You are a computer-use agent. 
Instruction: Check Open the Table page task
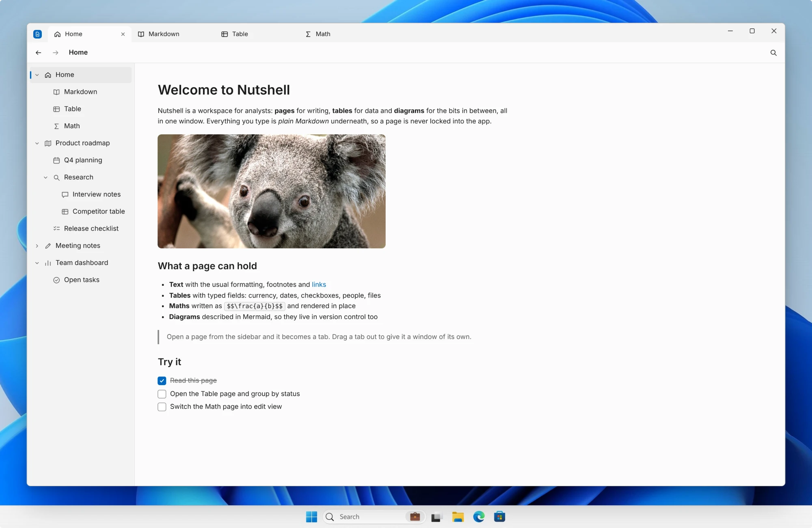coord(162,394)
